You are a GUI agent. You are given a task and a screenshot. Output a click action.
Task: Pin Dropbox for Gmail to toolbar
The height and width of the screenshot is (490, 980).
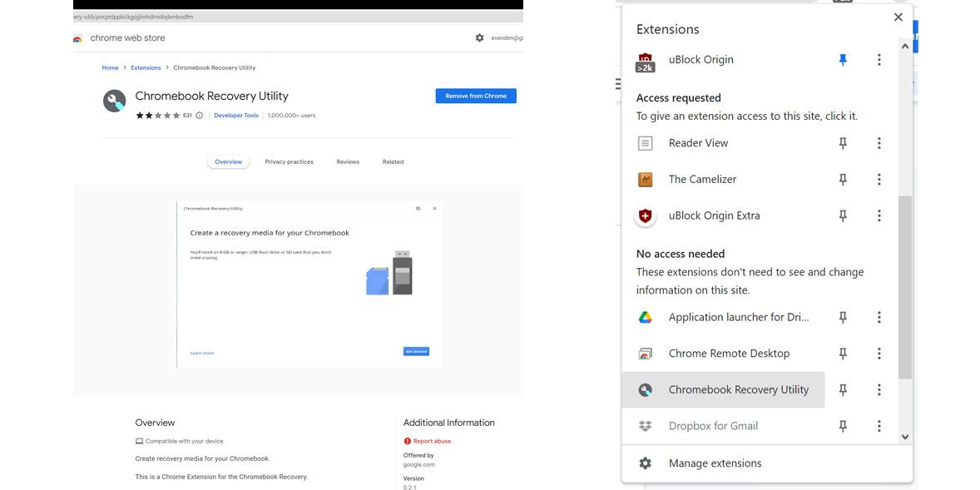click(843, 426)
